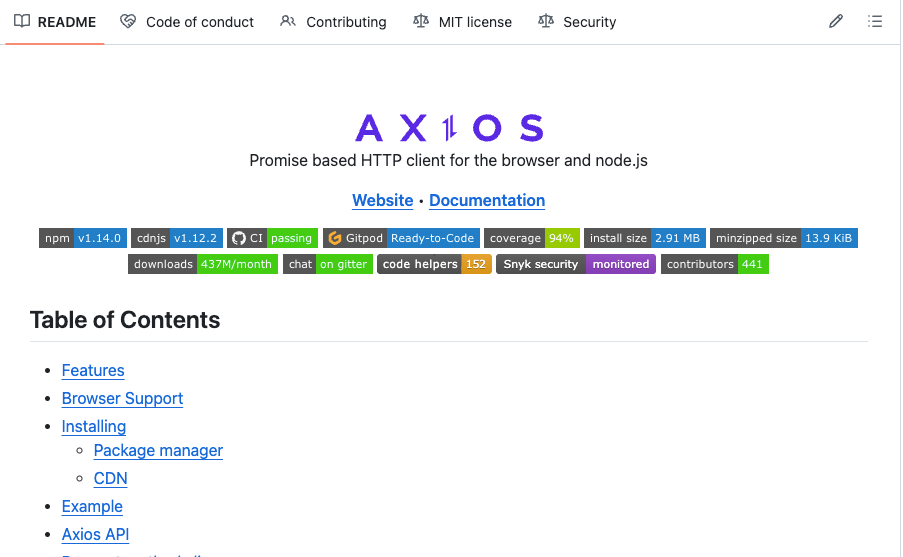
Task: Click the Snyk security monitored badge
Action: coord(576,264)
